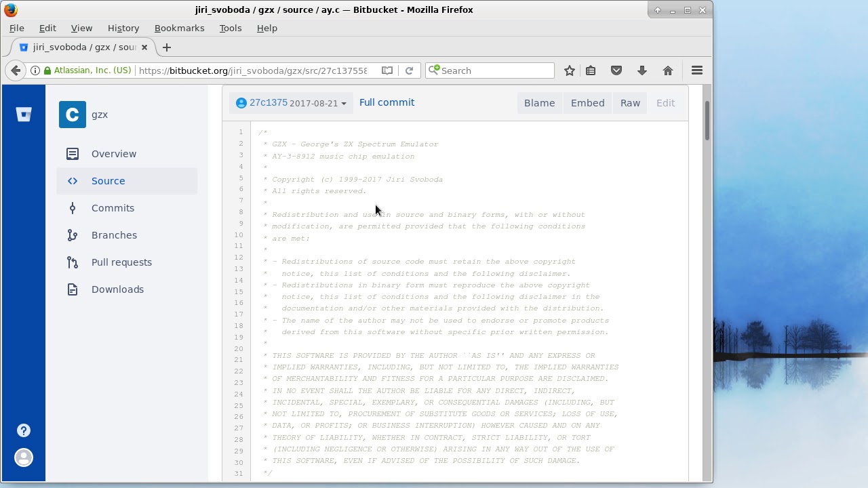
Task: Open the user avatar icon in sidebar
Action: pos(24,457)
